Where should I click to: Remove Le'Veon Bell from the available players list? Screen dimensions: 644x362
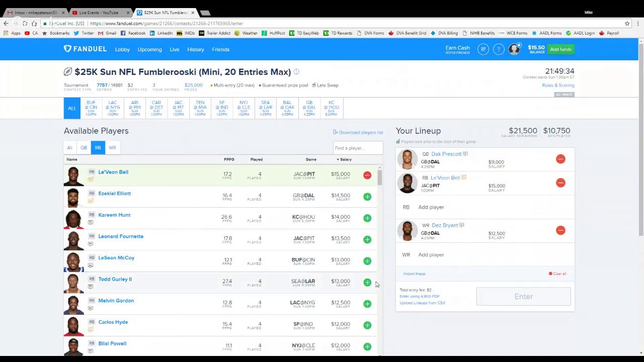tap(367, 175)
